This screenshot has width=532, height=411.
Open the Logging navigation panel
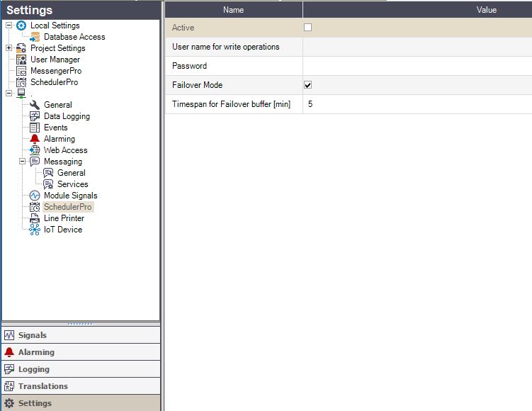click(x=81, y=369)
